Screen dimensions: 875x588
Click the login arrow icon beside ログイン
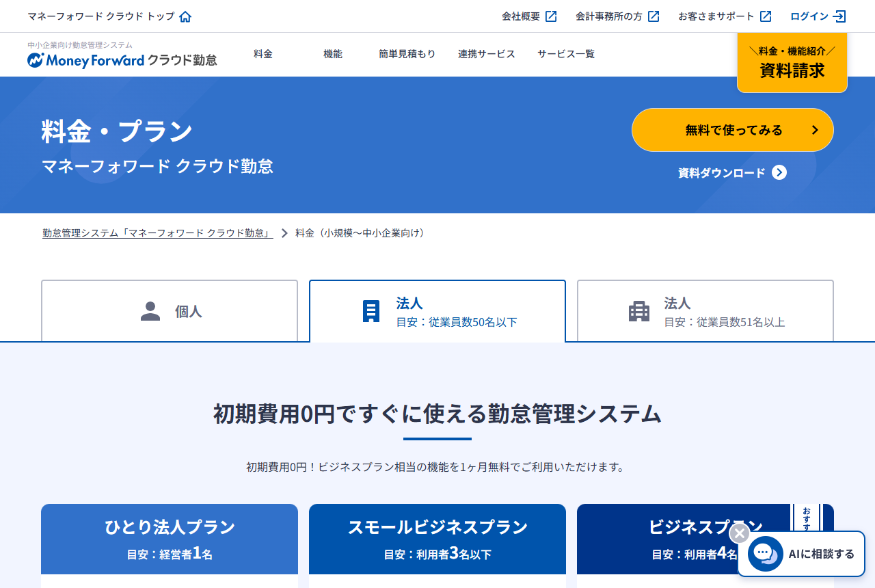839,16
